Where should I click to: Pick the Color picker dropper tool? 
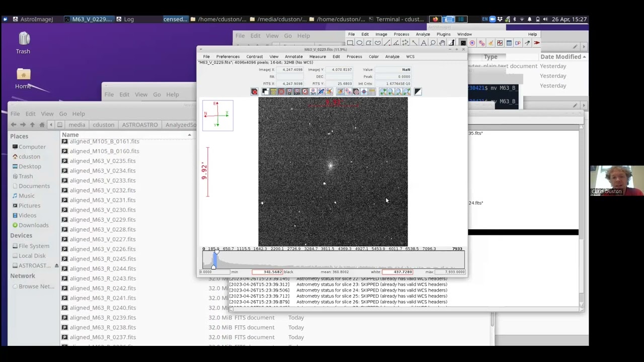(451, 43)
